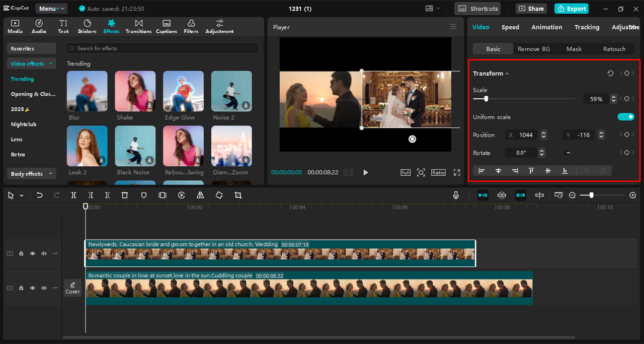Open the Player hamburger menu

(x=453, y=27)
